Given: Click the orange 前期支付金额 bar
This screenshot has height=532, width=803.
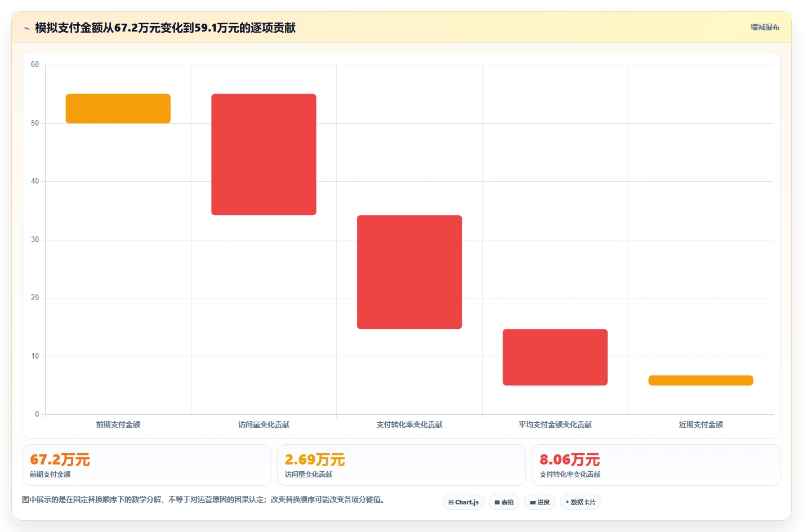Looking at the screenshot, I should coord(118,109).
